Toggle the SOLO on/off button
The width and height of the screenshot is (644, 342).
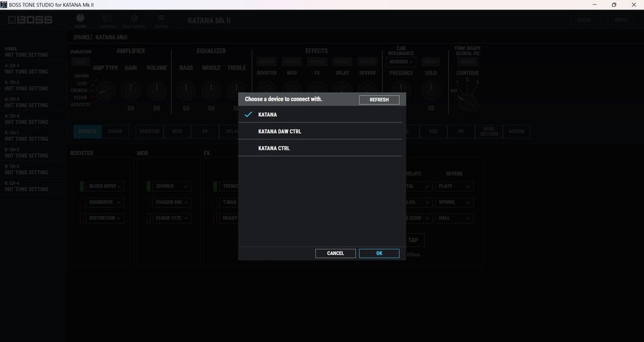click(431, 62)
